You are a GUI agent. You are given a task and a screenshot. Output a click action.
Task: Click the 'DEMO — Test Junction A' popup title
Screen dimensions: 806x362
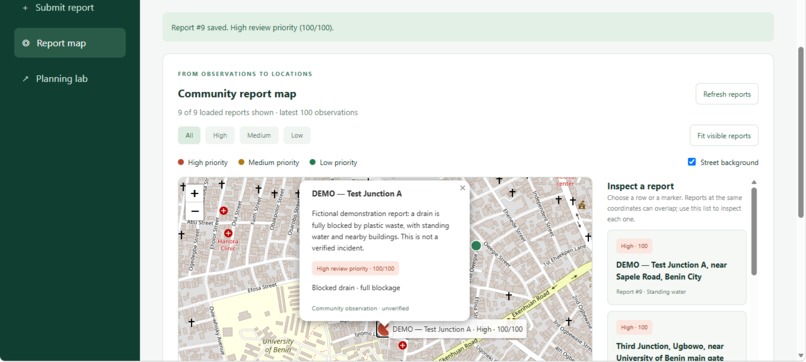click(357, 194)
